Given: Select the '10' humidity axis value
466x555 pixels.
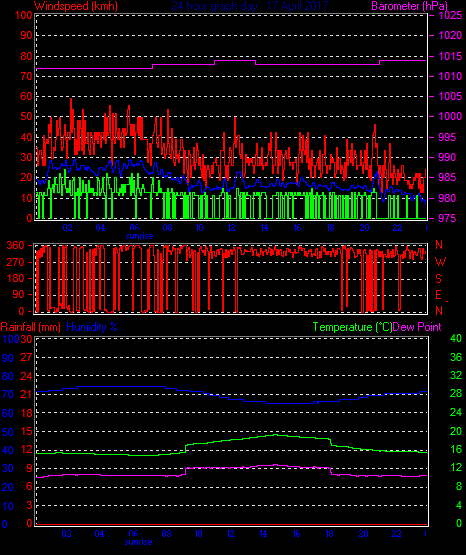Looking at the screenshot, I should 8,506.
